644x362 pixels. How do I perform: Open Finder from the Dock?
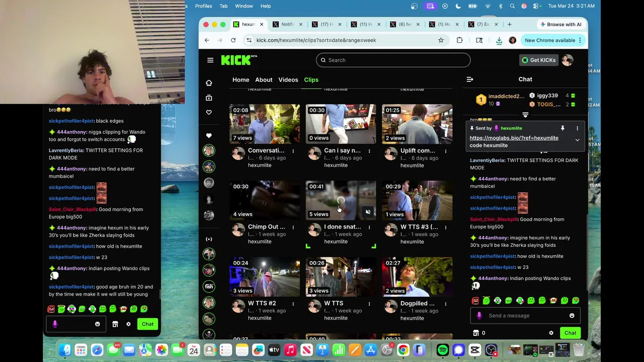(65, 350)
